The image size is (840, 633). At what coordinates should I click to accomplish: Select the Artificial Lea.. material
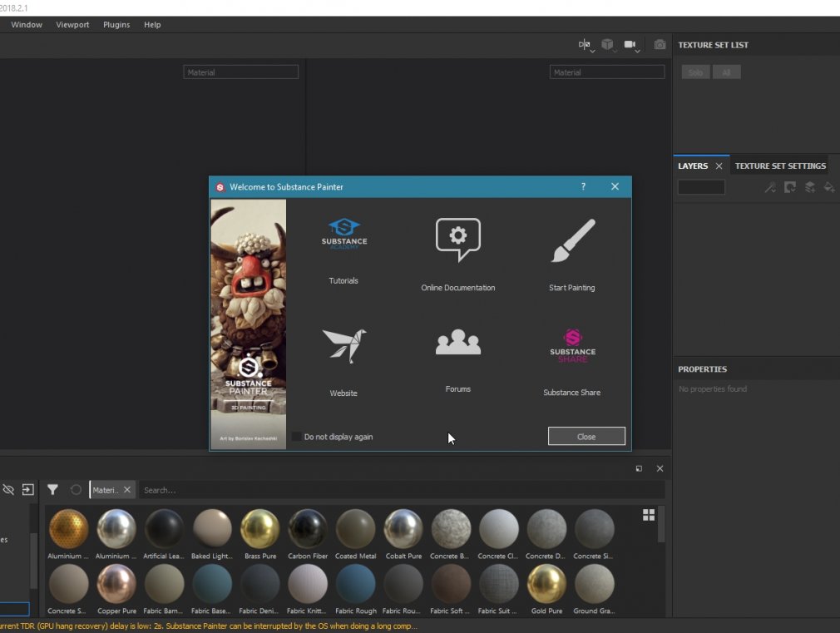[x=164, y=534]
